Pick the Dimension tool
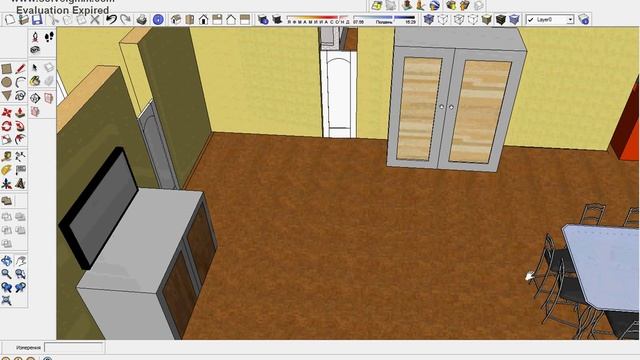 [x=20, y=157]
